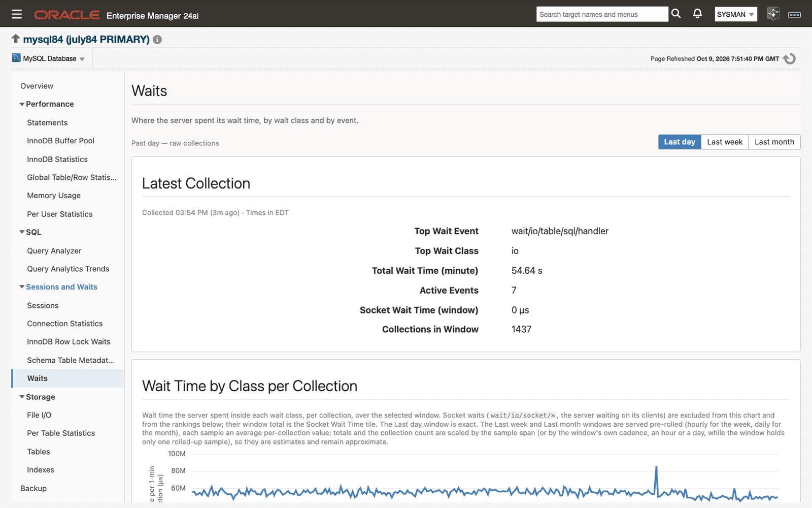Viewport: 812px width, 508px height.
Task: Open the hamburger navigation menu
Action: coord(17,14)
